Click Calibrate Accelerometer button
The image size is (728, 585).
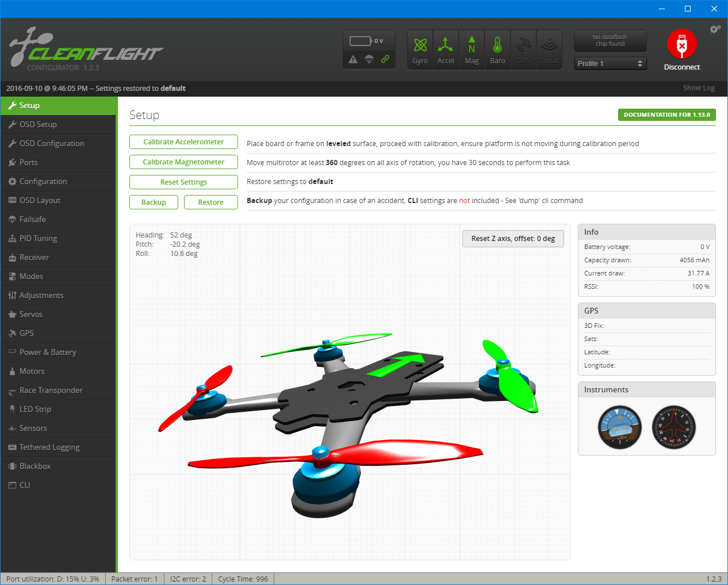183,142
